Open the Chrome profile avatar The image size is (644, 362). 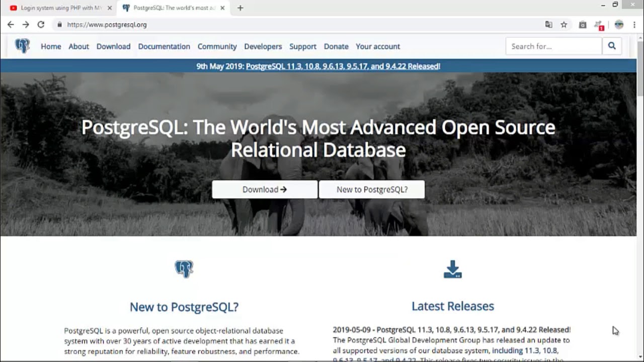coord(619,25)
